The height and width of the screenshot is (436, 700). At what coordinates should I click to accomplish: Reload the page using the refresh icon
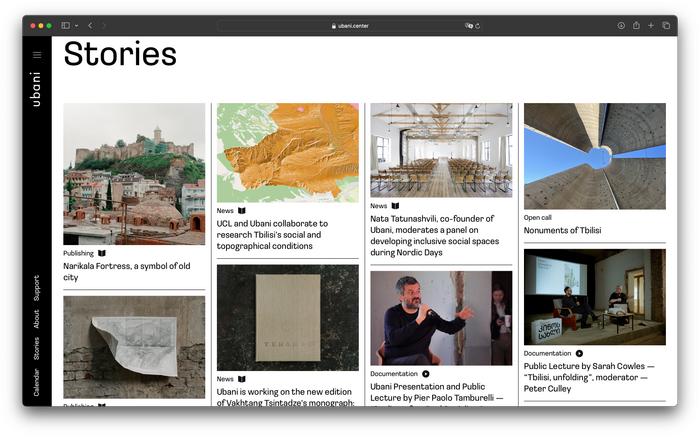(478, 26)
